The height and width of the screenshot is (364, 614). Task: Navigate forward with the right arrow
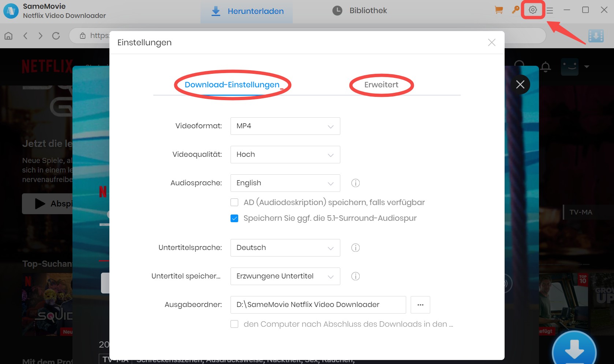[40, 36]
